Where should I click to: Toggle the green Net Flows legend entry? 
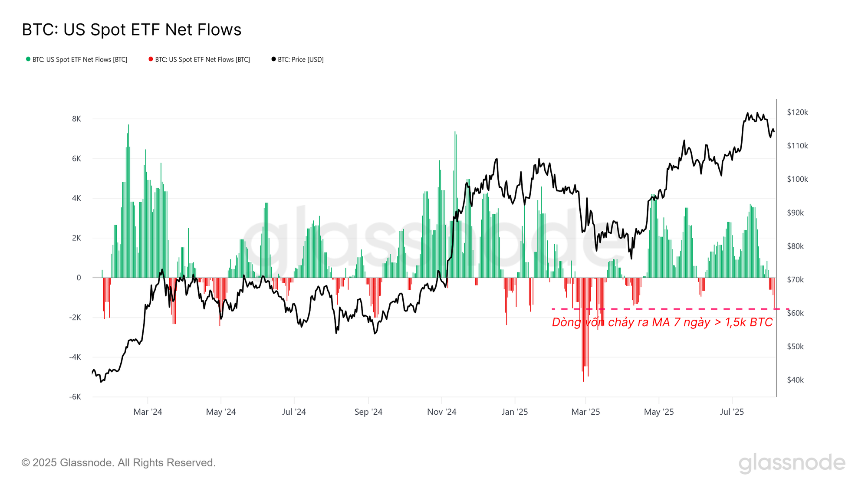click(x=80, y=59)
